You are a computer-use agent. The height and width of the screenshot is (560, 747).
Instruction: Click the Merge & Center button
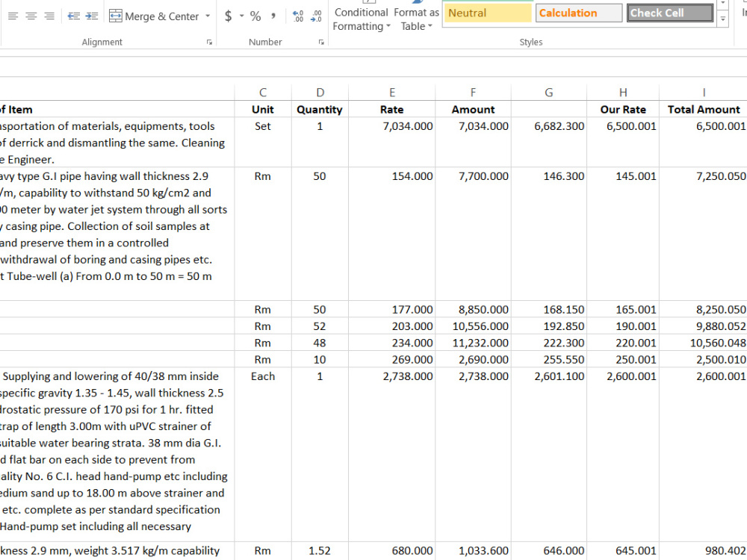tap(154, 16)
